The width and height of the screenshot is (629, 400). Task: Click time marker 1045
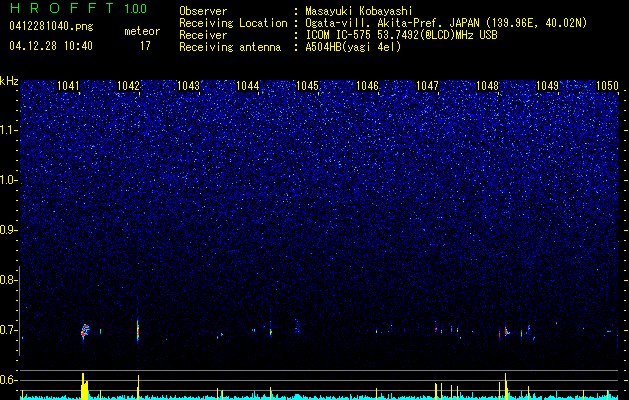pos(308,86)
